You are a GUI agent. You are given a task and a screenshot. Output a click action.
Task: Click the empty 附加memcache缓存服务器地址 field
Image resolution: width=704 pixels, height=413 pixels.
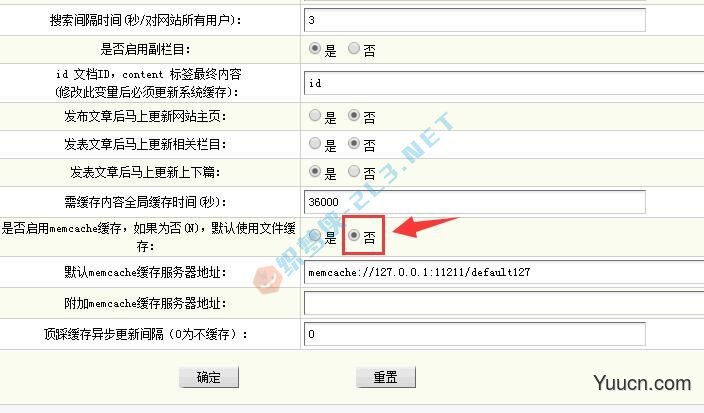(504, 303)
